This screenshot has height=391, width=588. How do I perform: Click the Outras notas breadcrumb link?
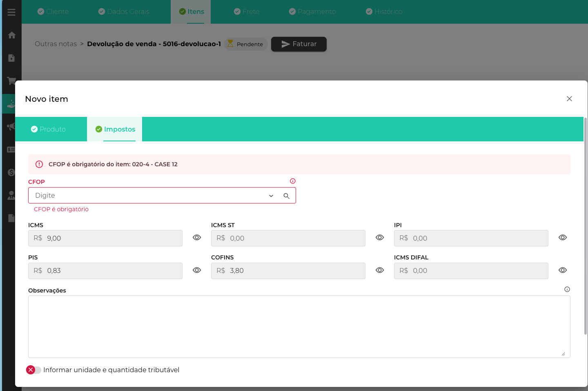[56, 44]
